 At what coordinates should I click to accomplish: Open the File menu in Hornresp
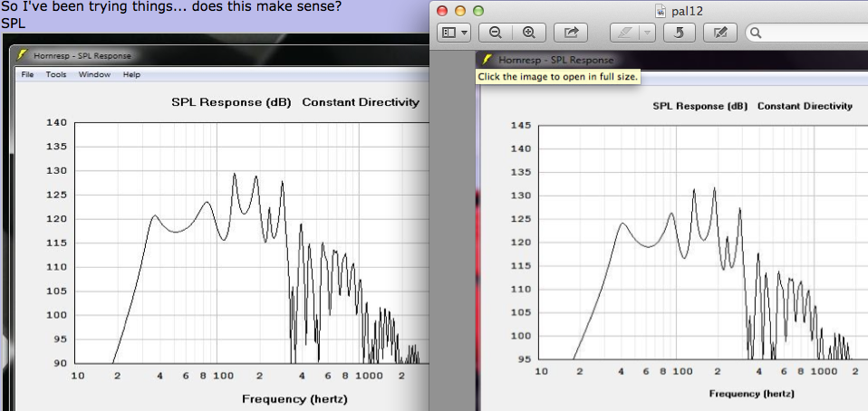27,74
